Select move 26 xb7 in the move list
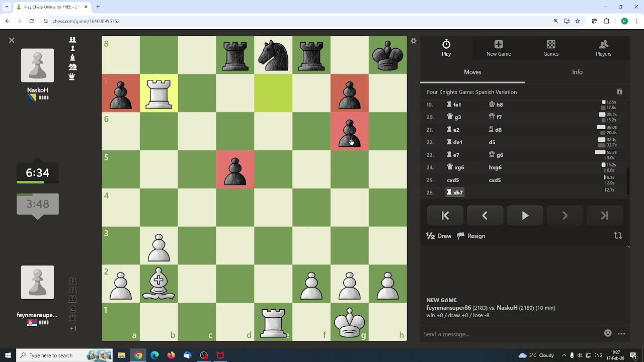644x362 pixels. [x=455, y=193]
